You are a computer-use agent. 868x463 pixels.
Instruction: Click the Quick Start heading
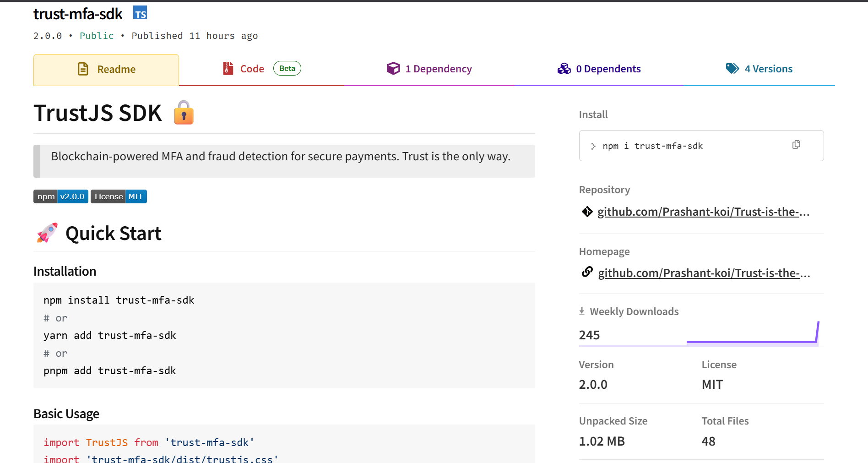(113, 233)
